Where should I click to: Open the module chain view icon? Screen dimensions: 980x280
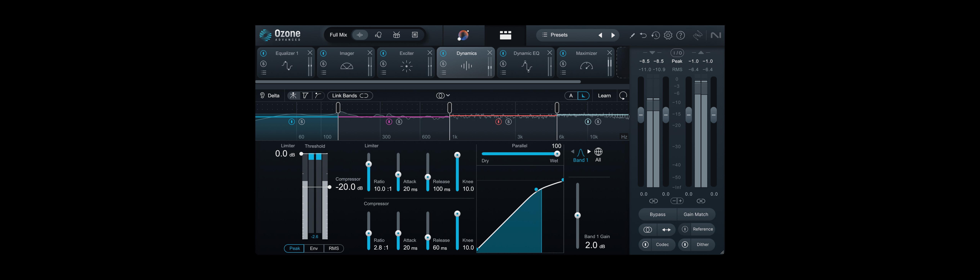505,35
